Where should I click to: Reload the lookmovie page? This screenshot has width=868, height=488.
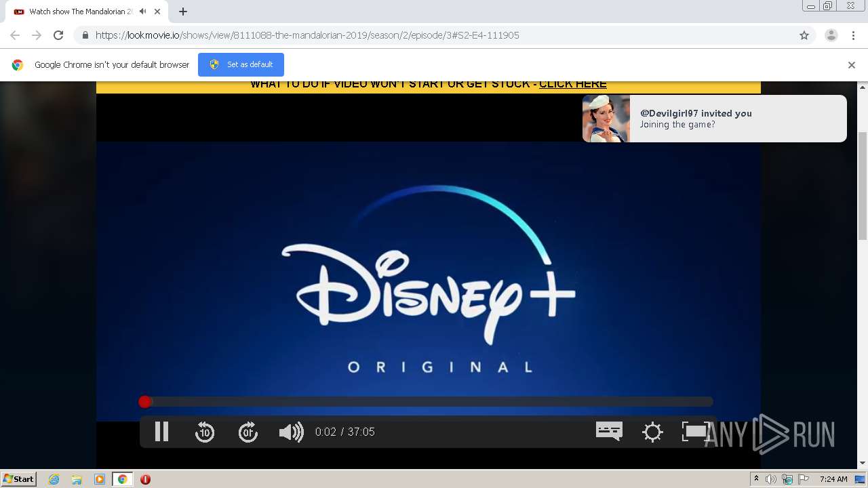(58, 35)
